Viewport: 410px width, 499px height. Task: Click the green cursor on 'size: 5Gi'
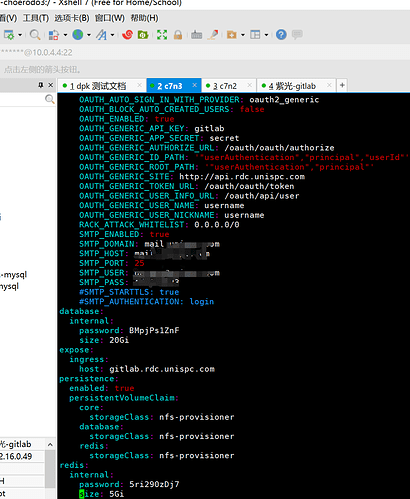(82, 494)
